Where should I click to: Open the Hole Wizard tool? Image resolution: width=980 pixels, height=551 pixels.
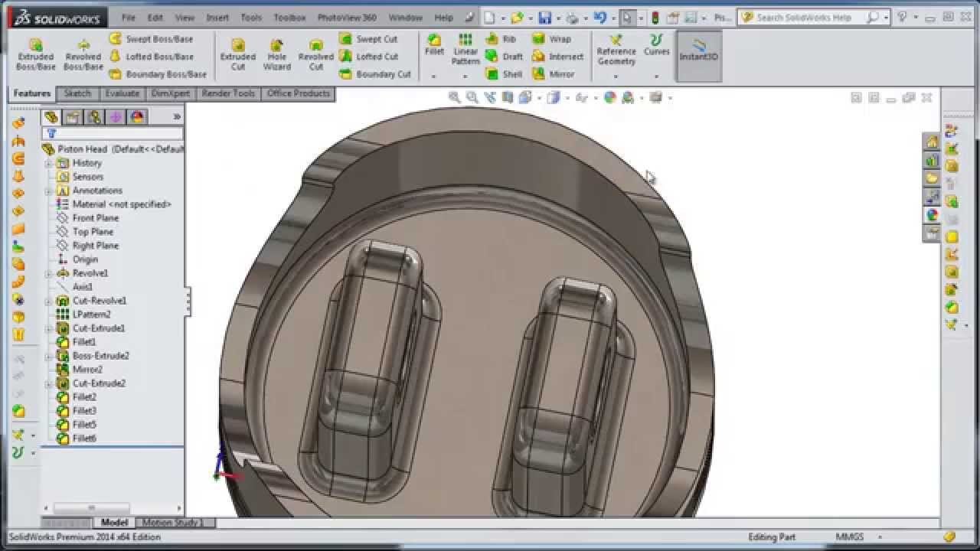(277, 54)
